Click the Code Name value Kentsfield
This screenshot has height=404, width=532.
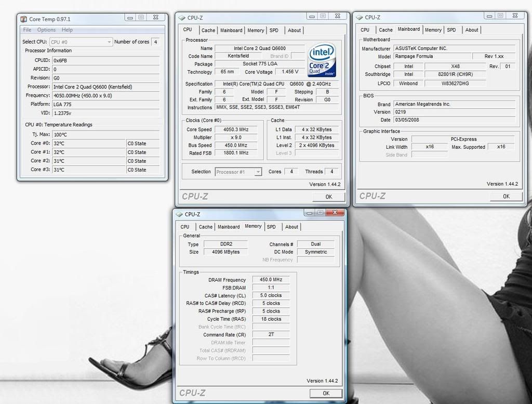coord(238,56)
